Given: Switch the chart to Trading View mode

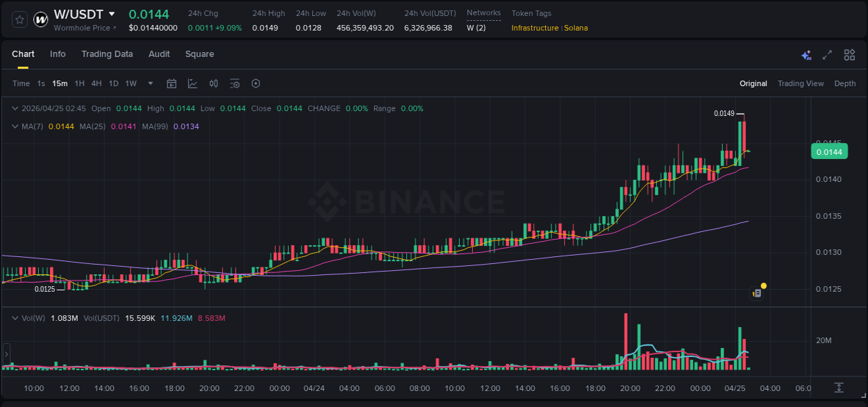Looking at the screenshot, I should coord(801,83).
